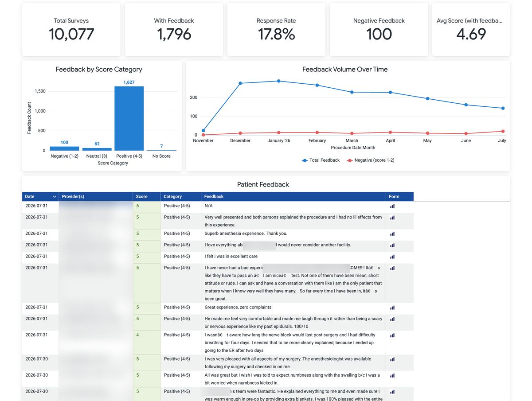Sort table by Feedback column header
The image size is (532, 401).
(x=293, y=196)
